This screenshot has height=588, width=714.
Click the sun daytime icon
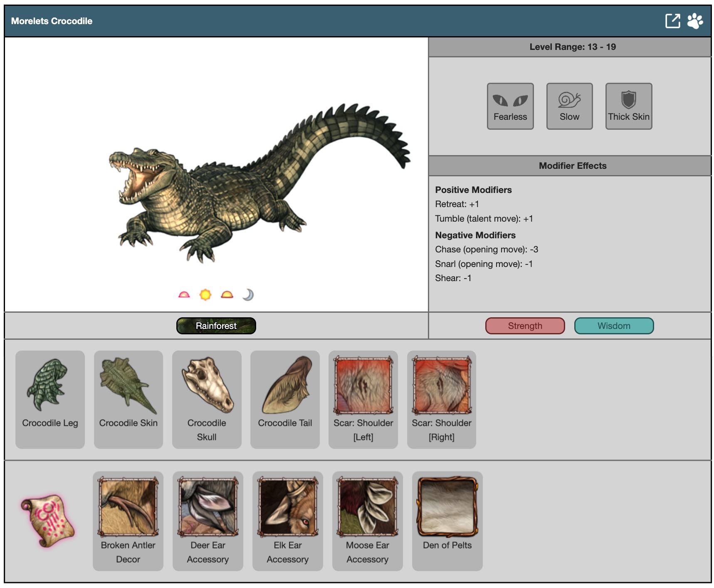pyautogui.click(x=205, y=295)
